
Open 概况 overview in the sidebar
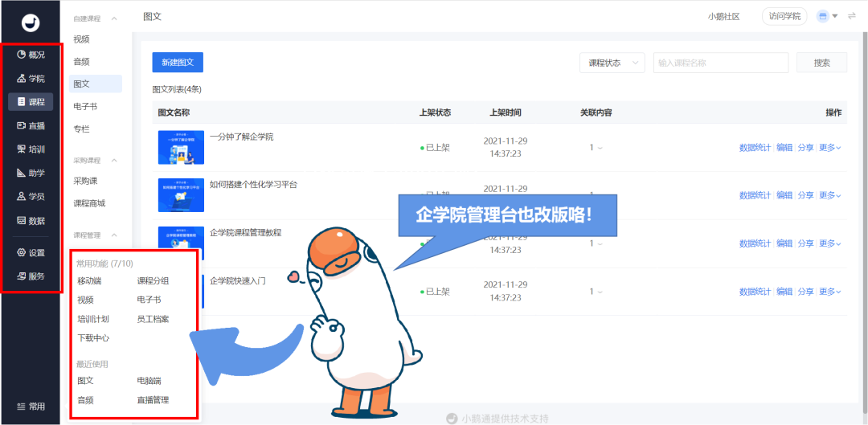click(31, 55)
